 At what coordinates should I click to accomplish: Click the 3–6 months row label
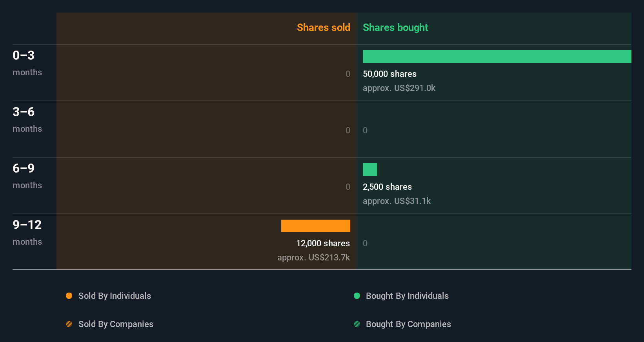point(27,120)
